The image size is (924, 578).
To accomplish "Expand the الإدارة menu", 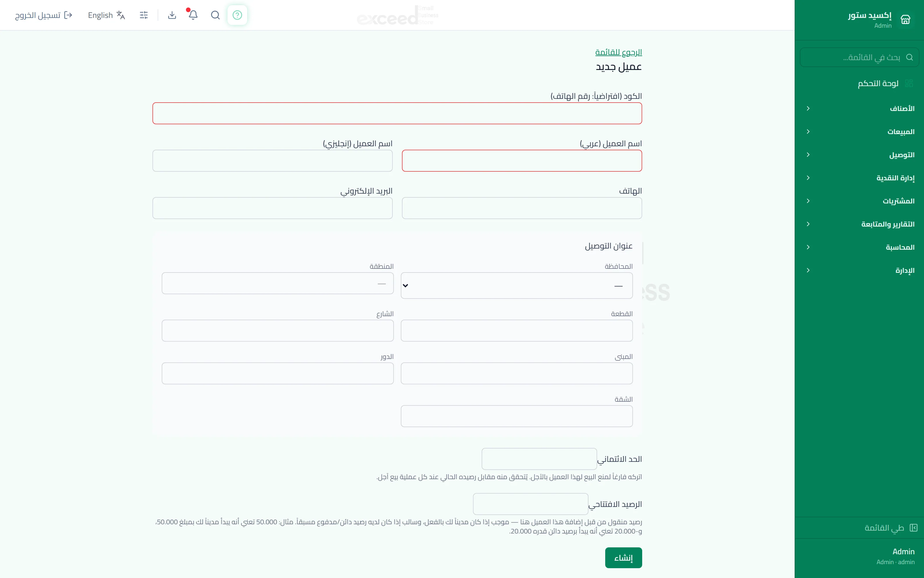I will click(859, 270).
